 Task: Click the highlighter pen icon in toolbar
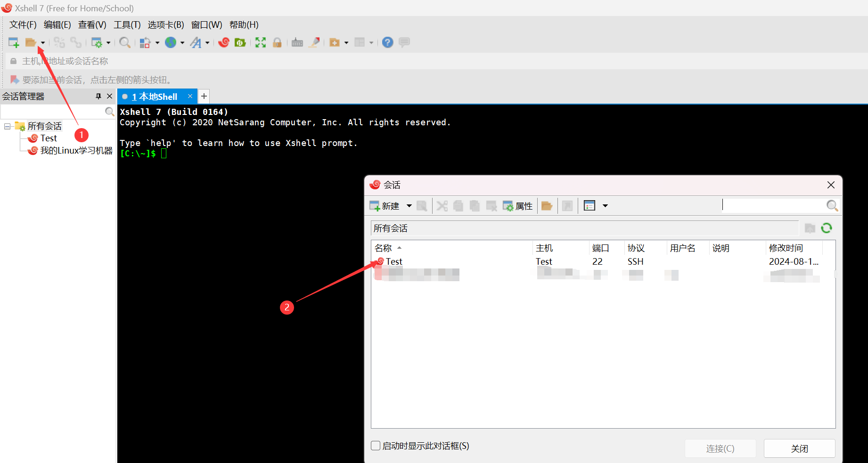[314, 42]
